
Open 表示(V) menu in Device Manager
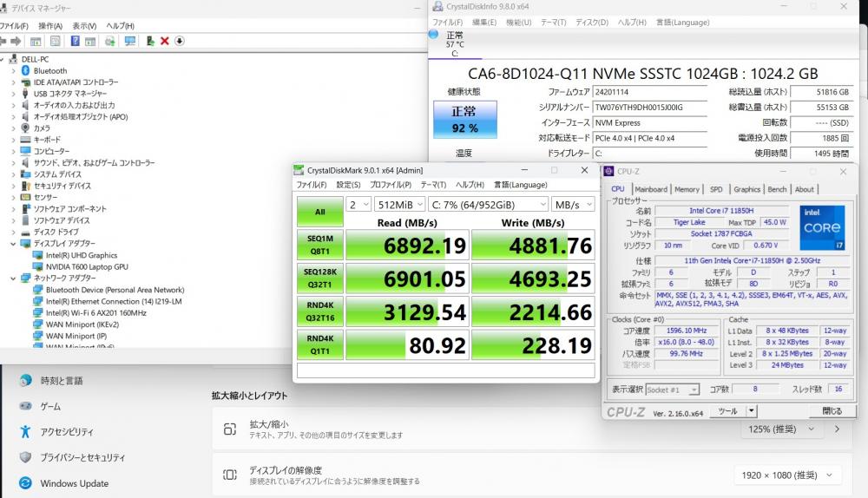[84, 26]
